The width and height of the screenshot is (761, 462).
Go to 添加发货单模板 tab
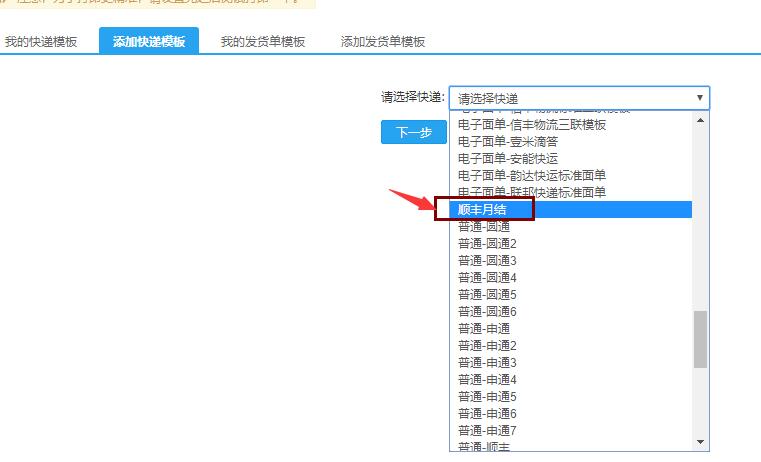[383, 42]
